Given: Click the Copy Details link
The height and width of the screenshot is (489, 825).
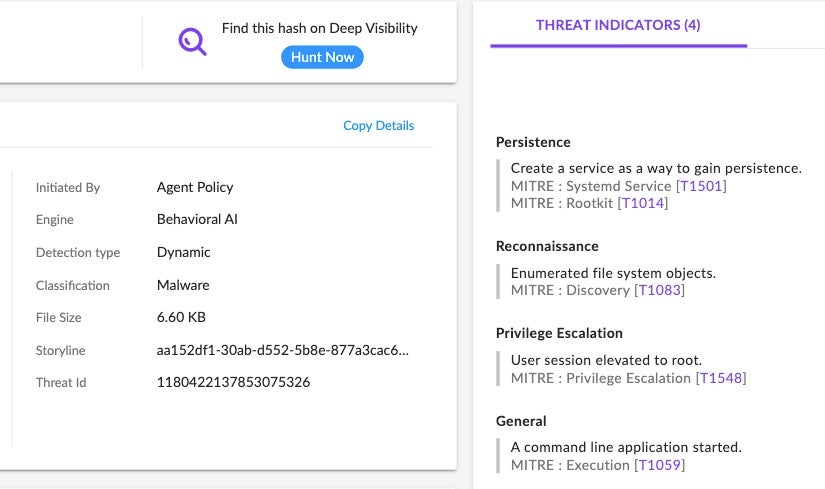Looking at the screenshot, I should click(x=378, y=125).
